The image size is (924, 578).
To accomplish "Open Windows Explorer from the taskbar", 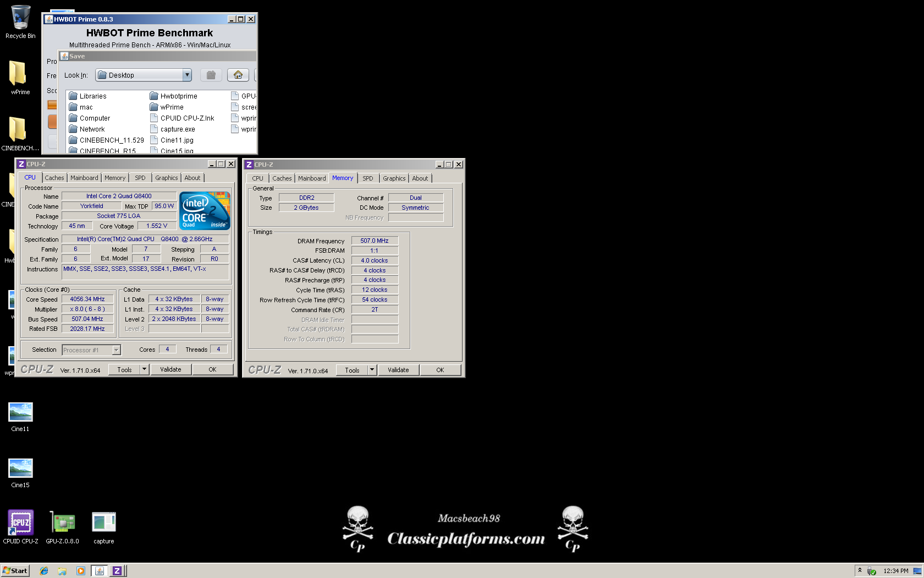I will coord(62,571).
